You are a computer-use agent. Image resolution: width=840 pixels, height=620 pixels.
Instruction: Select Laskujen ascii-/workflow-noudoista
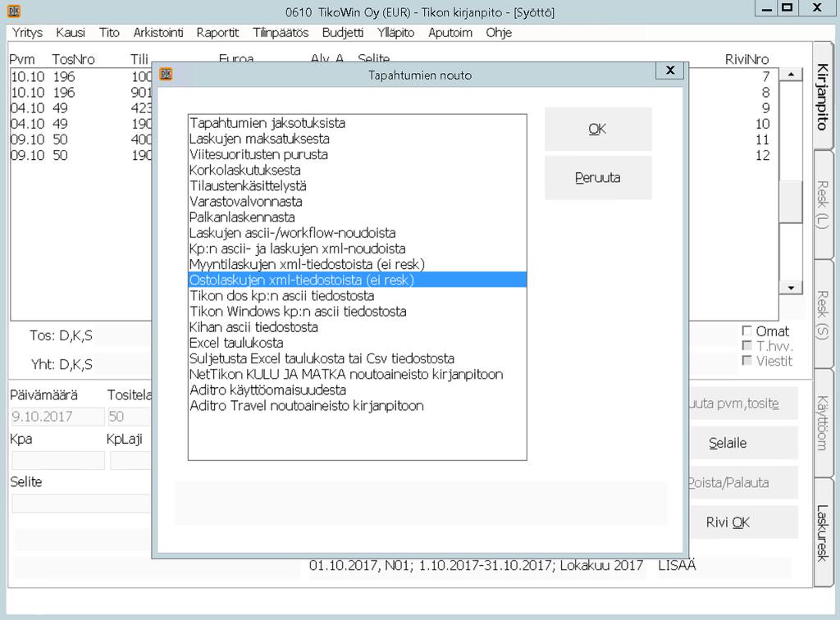tap(358, 233)
